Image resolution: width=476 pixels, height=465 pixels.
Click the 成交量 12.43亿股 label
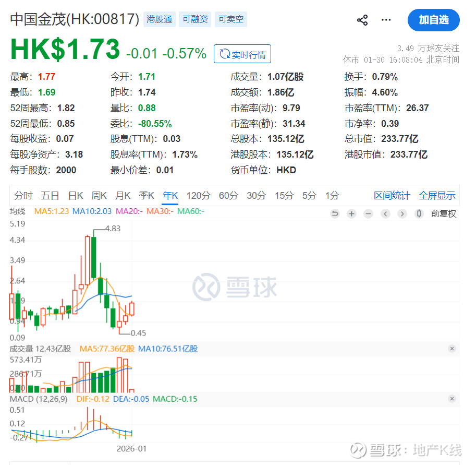(x=40, y=349)
